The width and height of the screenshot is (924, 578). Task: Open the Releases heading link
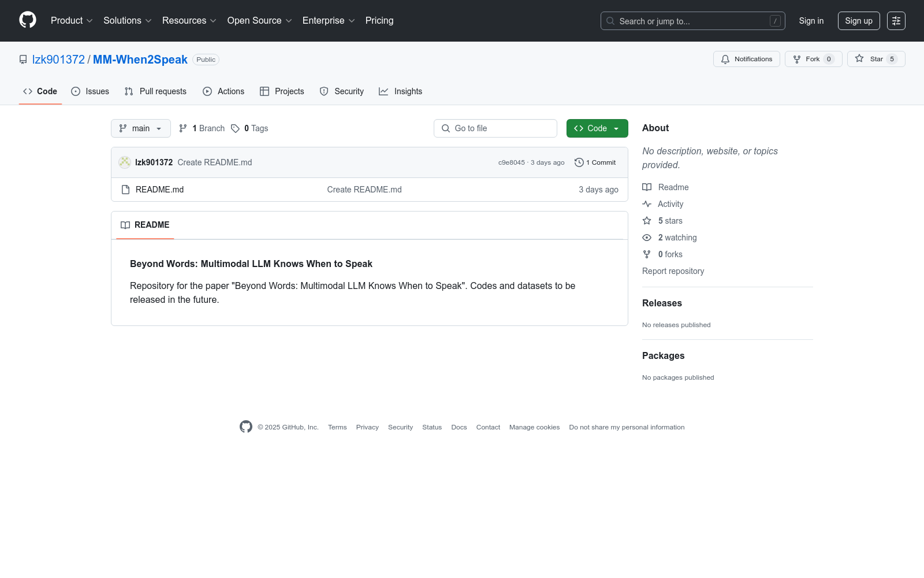click(x=662, y=303)
